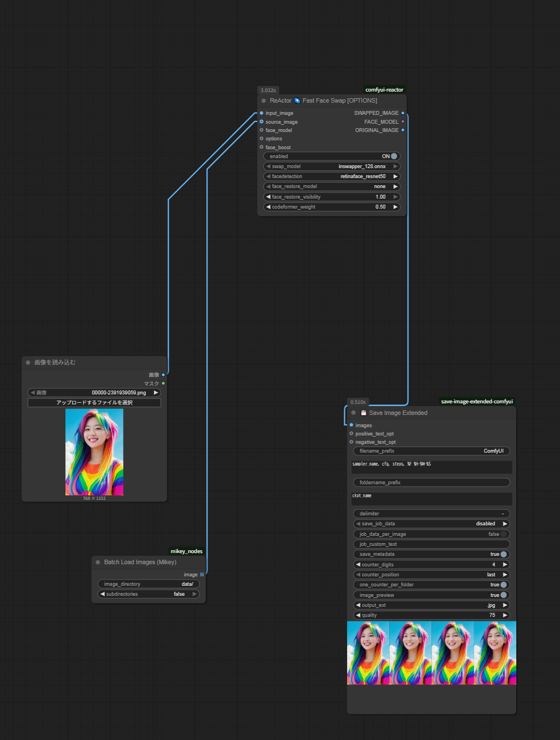
Task: Collapse the ReActor Fast Face Swap node
Action: [x=263, y=101]
